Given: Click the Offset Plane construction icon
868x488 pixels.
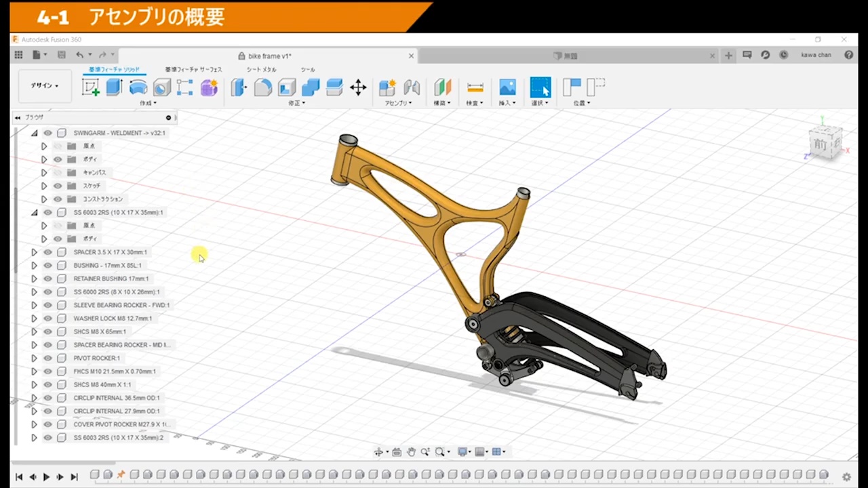Looking at the screenshot, I should 442,87.
